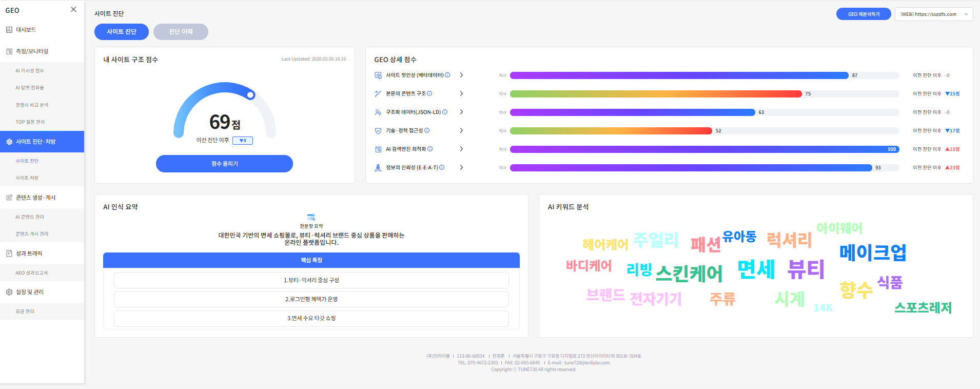Click the gauge knob on the 69점 score arc
The width and height of the screenshot is (980, 389).
[250, 95]
